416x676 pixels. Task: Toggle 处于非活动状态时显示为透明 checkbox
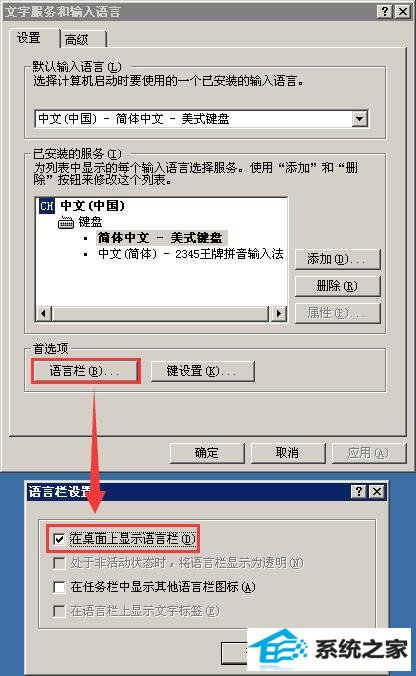[x=59, y=563]
